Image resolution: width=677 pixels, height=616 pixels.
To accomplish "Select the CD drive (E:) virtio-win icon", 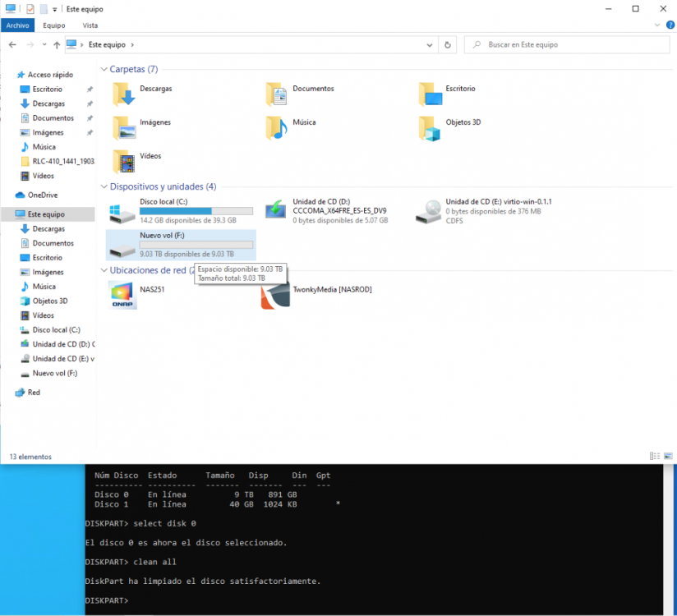I will (x=429, y=212).
